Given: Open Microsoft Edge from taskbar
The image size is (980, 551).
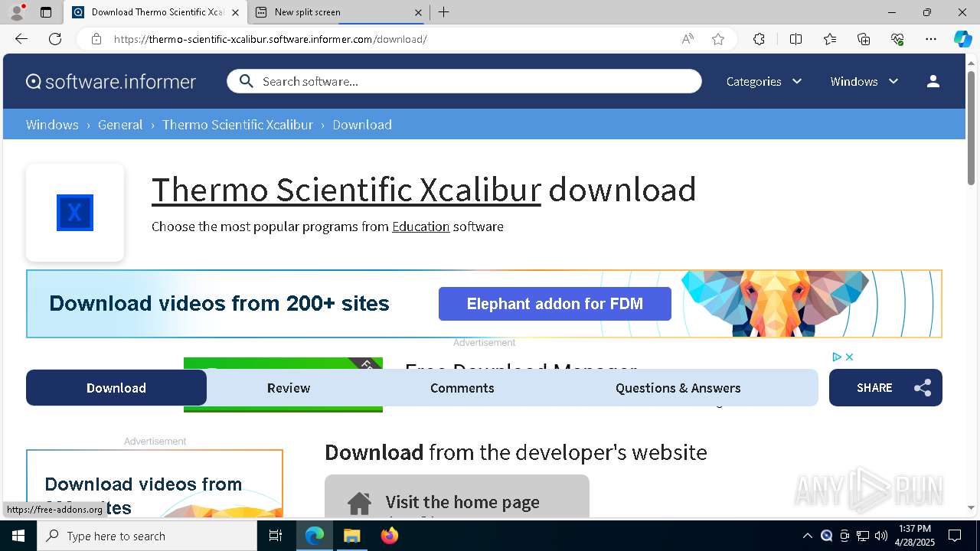Looking at the screenshot, I should [315, 536].
